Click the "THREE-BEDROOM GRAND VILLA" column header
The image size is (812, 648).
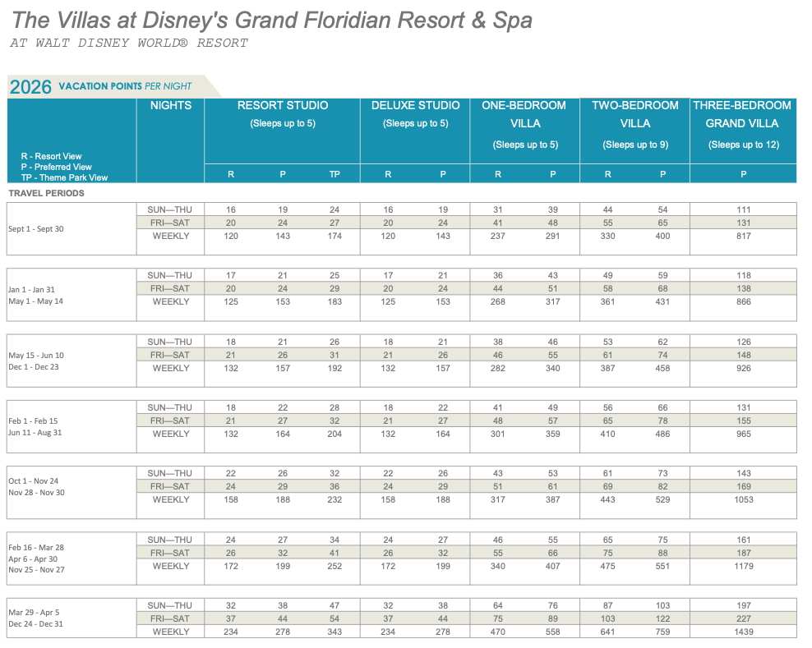[x=743, y=114]
